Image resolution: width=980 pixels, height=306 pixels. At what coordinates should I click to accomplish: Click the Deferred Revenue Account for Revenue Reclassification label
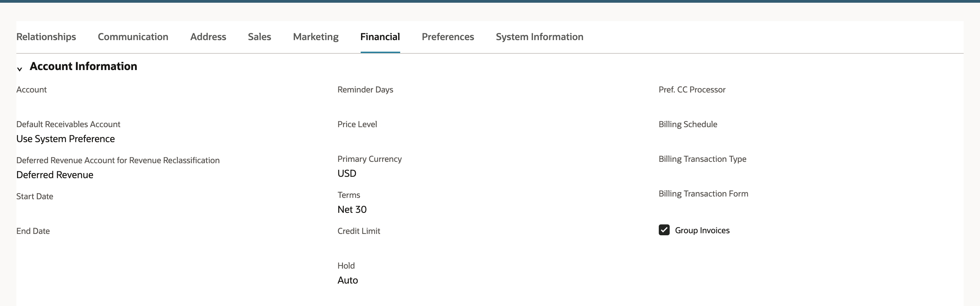click(118, 160)
